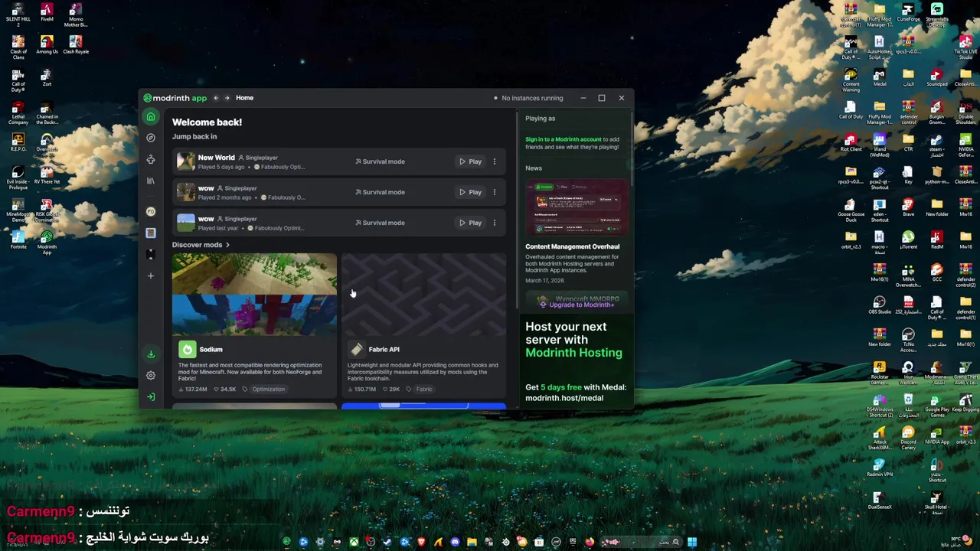Play the New World instance

(x=470, y=161)
